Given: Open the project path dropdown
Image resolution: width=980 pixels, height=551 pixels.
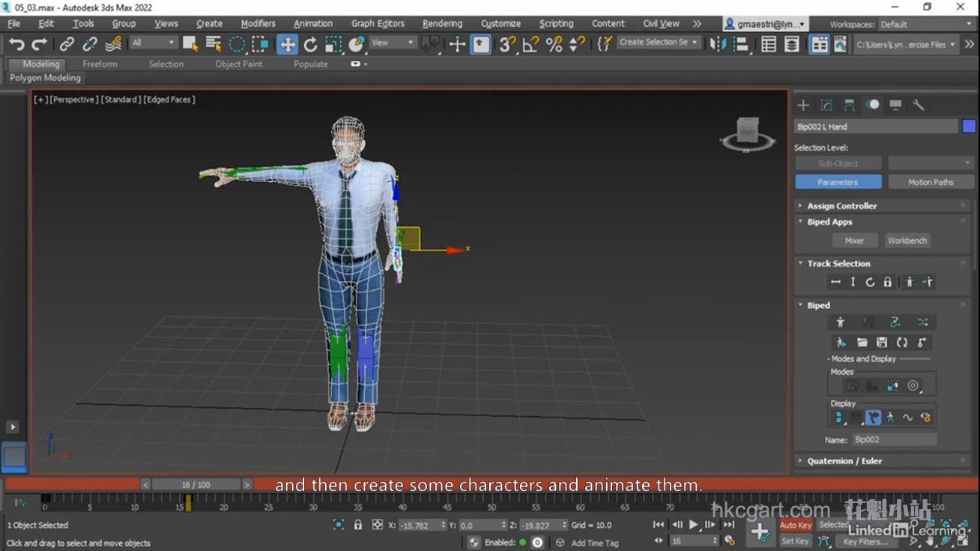Looking at the screenshot, I should [x=906, y=44].
